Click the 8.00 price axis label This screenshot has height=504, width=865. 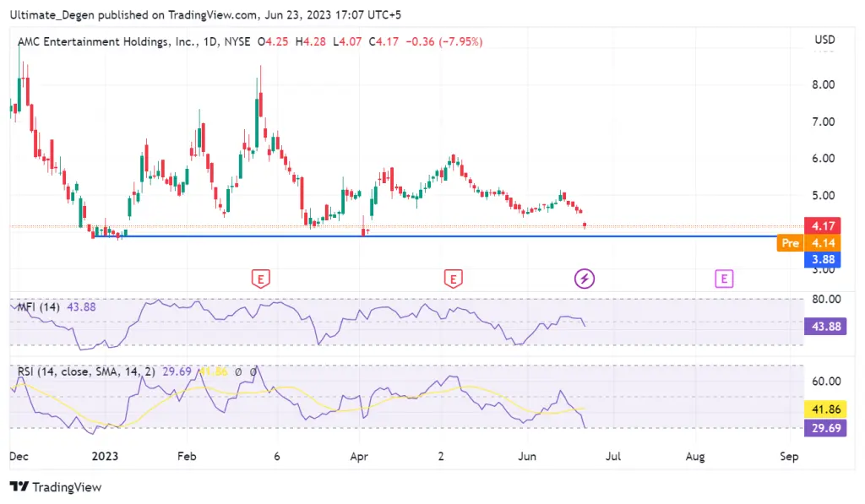823,85
